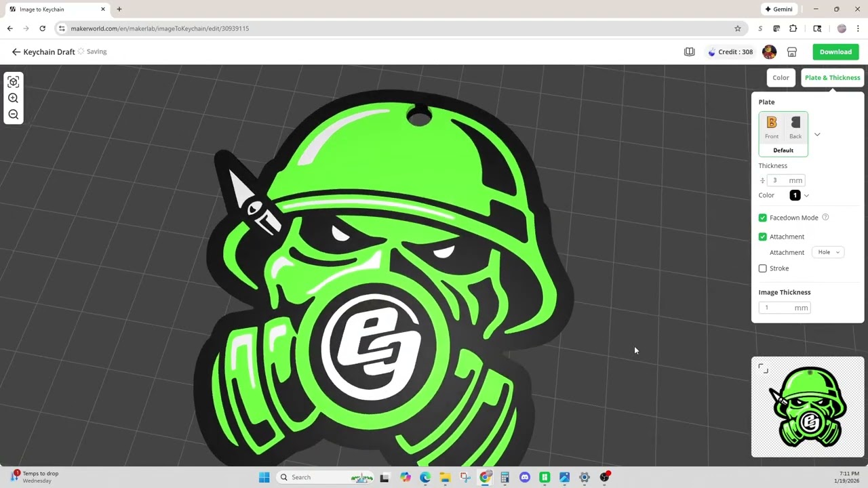Click the Default plate label

pyautogui.click(x=783, y=150)
